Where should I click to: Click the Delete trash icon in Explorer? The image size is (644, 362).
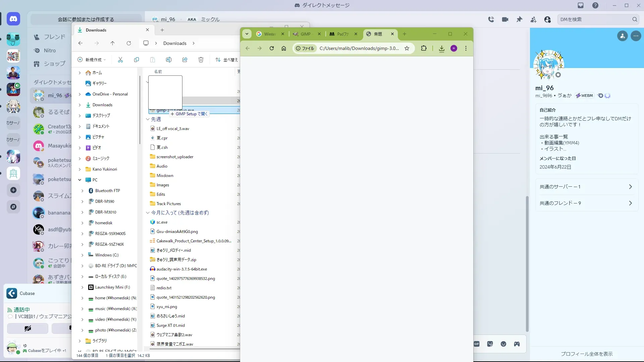coord(201,60)
